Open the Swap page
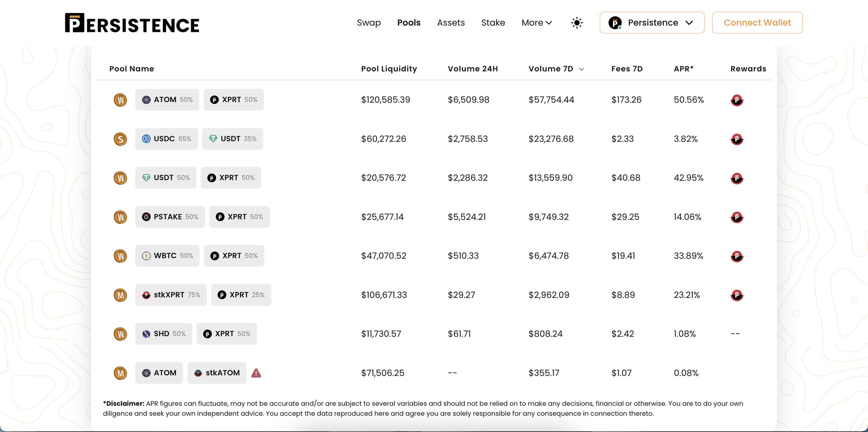This screenshot has width=868, height=432. [x=369, y=23]
